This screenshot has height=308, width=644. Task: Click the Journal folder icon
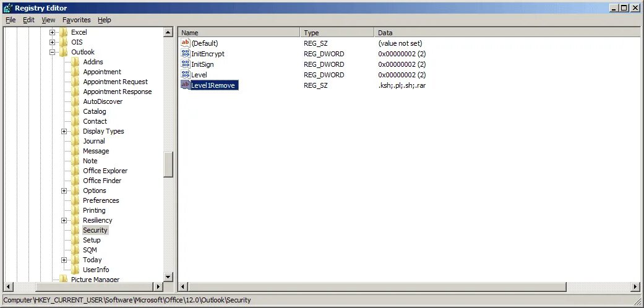coord(75,141)
